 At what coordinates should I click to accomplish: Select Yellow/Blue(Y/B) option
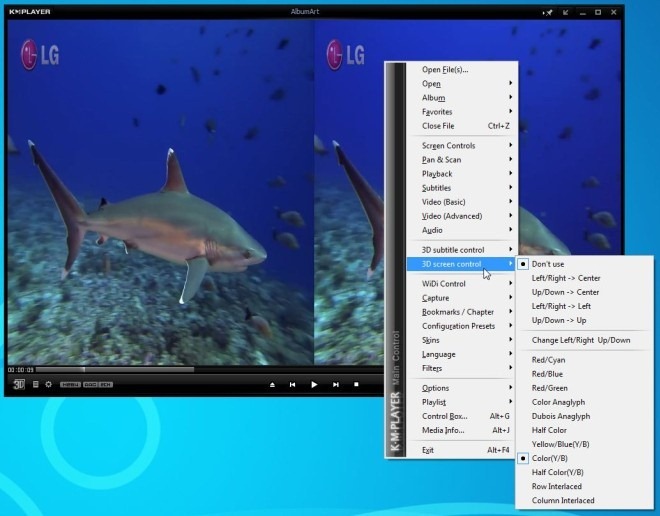pos(585,444)
